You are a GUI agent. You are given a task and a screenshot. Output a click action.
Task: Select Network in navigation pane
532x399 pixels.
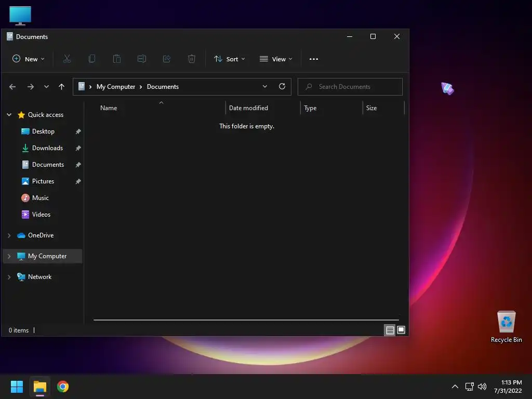click(39, 277)
